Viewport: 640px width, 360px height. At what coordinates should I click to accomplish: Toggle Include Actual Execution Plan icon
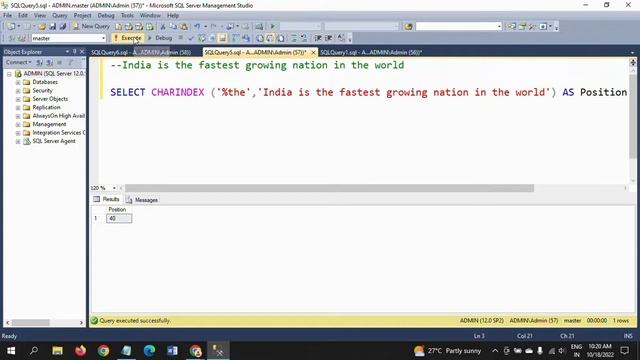[236, 38]
